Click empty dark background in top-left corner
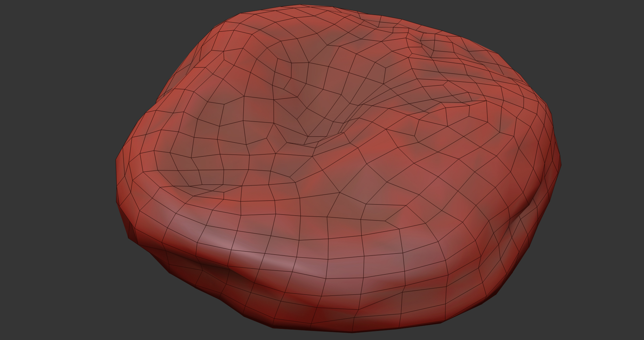This screenshot has width=644, height=340. (35, 28)
